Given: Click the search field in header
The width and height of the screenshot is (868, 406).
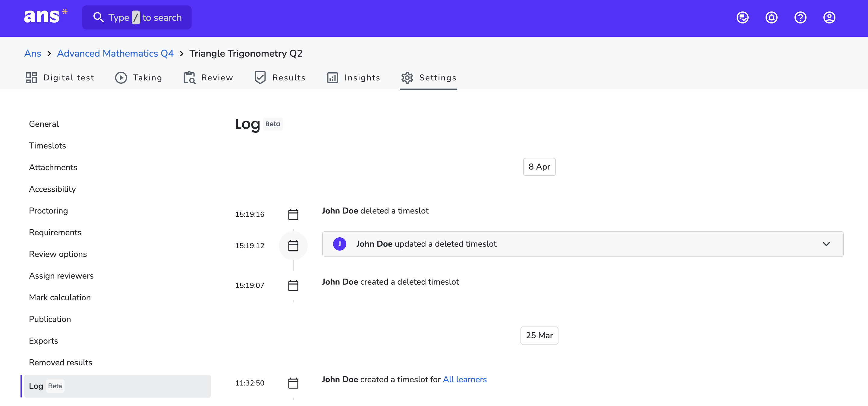Looking at the screenshot, I should tap(137, 17).
